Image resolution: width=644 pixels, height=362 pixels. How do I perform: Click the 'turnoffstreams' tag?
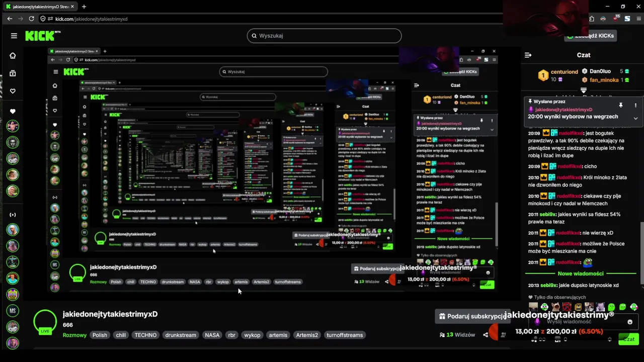(x=345, y=335)
